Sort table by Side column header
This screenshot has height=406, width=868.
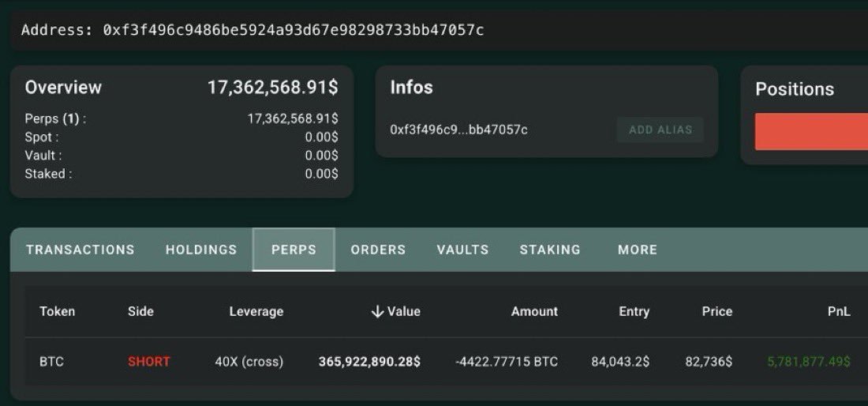coord(140,311)
